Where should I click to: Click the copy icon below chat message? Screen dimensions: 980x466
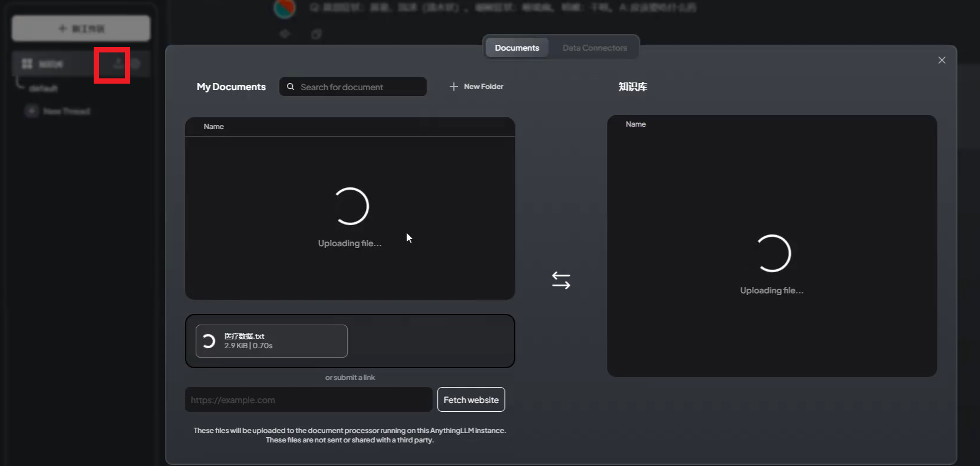pyautogui.click(x=316, y=34)
